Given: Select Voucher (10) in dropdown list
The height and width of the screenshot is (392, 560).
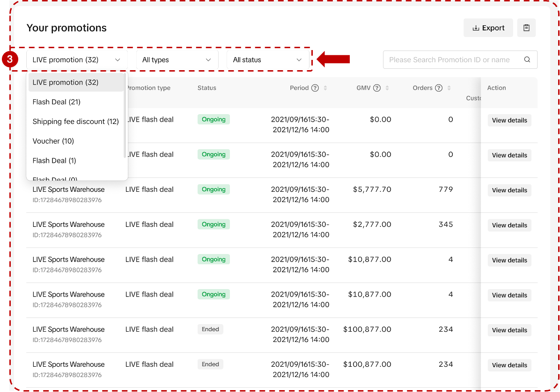Looking at the screenshot, I should (x=53, y=141).
